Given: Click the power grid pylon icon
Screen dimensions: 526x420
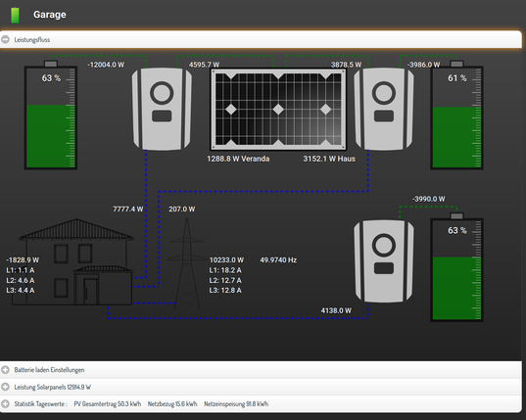Looking at the screenshot, I should coord(186,263).
